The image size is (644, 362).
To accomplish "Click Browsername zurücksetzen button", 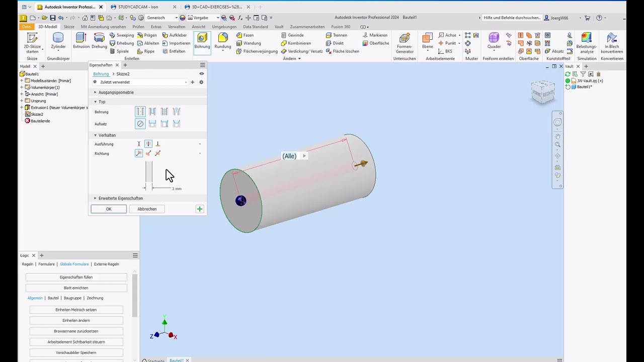I will (76, 331).
